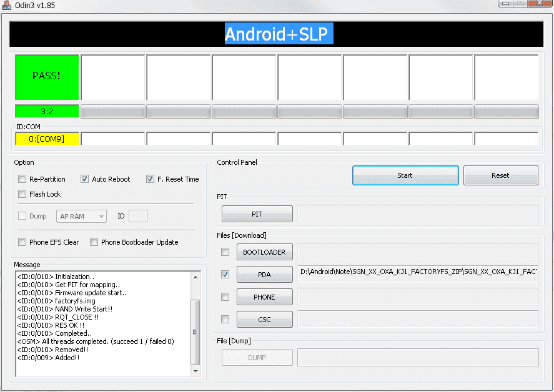The image size is (554, 392).
Task: Tick the checkbox next to PHONE
Action: [225, 297]
